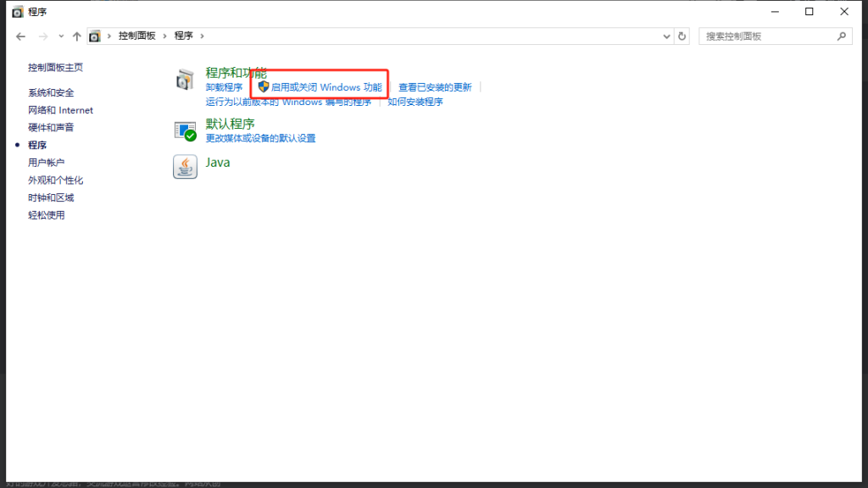Click 如何安装程序 link
The width and height of the screenshot is (868, 488).
click(415, 102)
